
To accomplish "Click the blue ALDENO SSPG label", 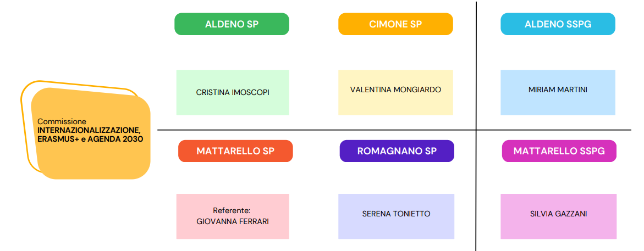I will coord(558,24).
